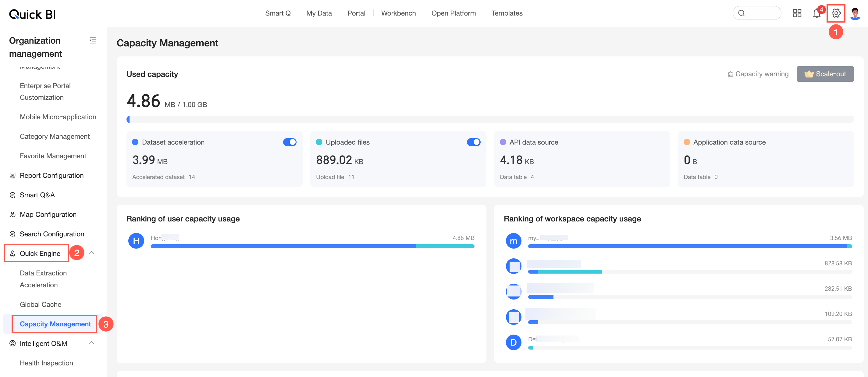Image resolution: width=868 pixels, height=377 pixels.
Task: Click the blue Dataset acceleration color swatch
Action: [x=135, y=142]
